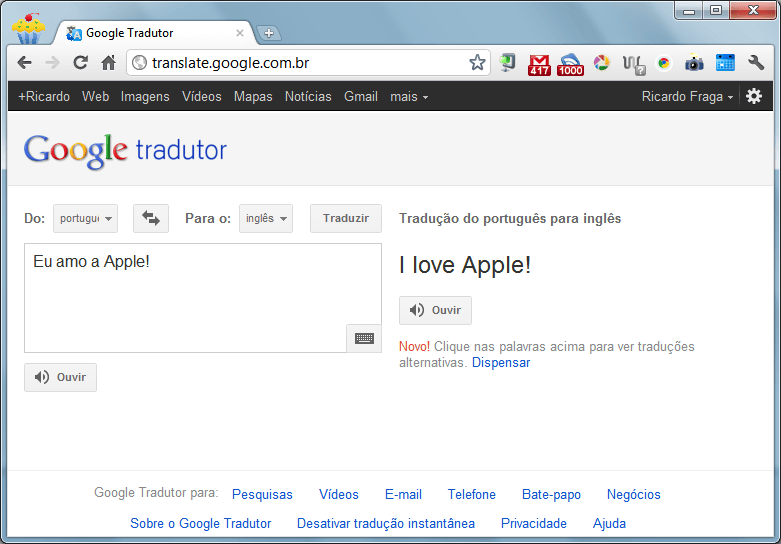Select the Google Tradutor browser tab

tap(154, 33)
